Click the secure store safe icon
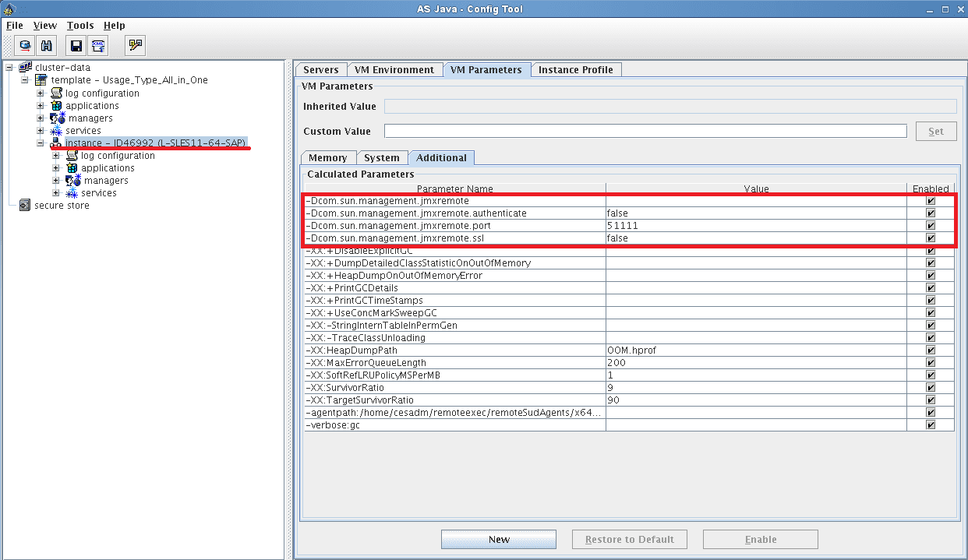Image resolution: width=968 pixels, height=560 pixels. pos(25,205)
